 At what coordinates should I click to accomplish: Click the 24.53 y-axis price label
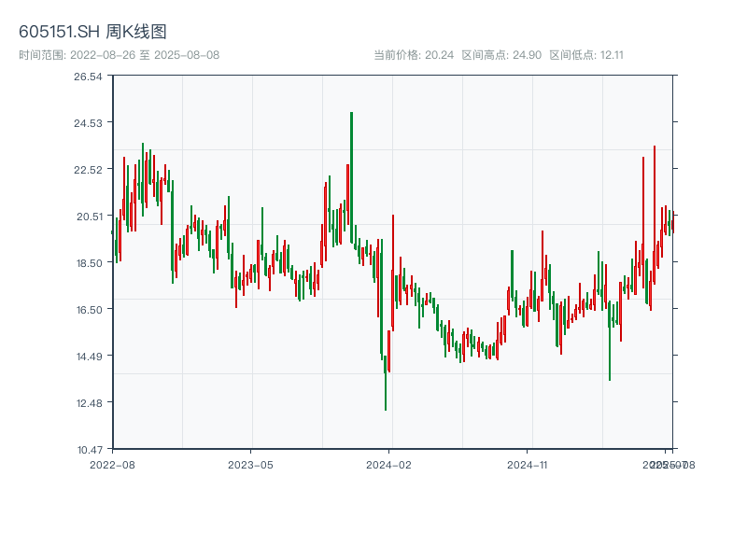coord(88,123)
